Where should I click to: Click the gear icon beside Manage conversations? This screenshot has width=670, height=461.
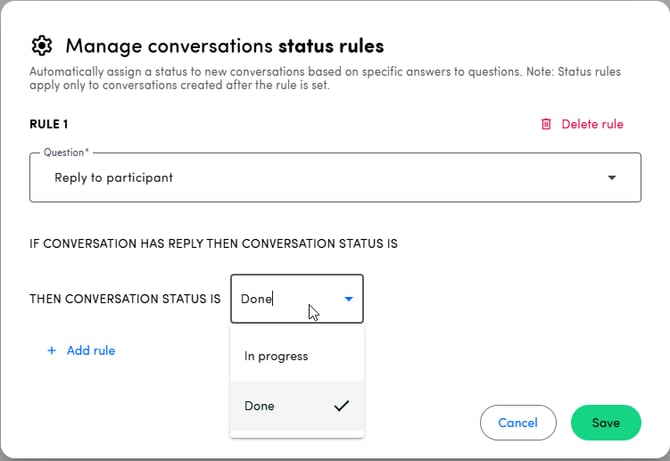click(x=41, y=46)
